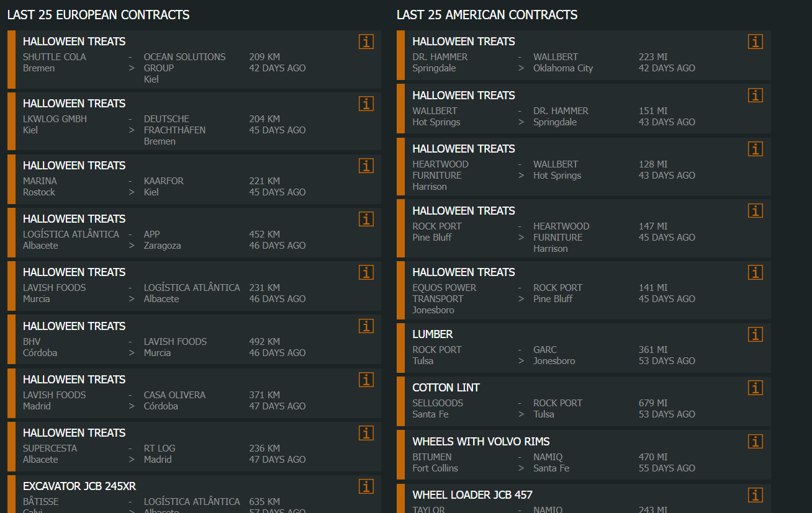
Task: Click the Lavish Foods Murcia to Albacete contract
Action: [186, 285]
